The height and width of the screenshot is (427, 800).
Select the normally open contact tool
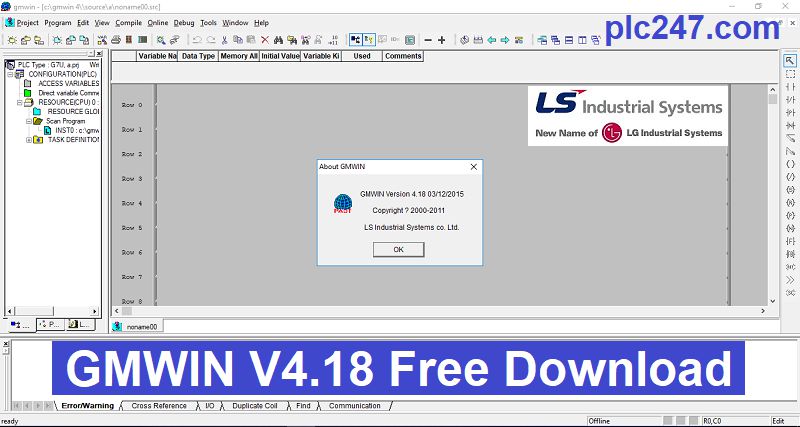pos(790,87)
